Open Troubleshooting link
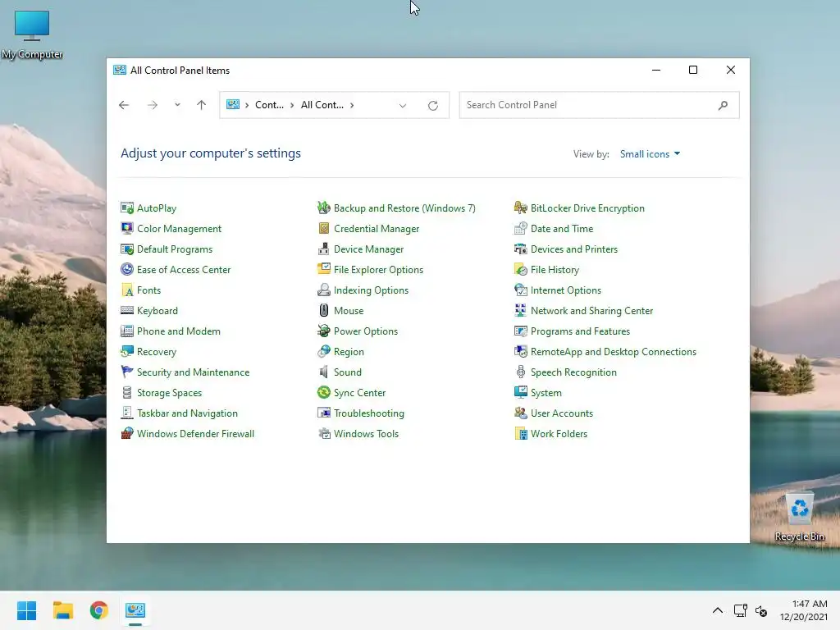This screenshot has width=840, height=630. click(368, 413)
